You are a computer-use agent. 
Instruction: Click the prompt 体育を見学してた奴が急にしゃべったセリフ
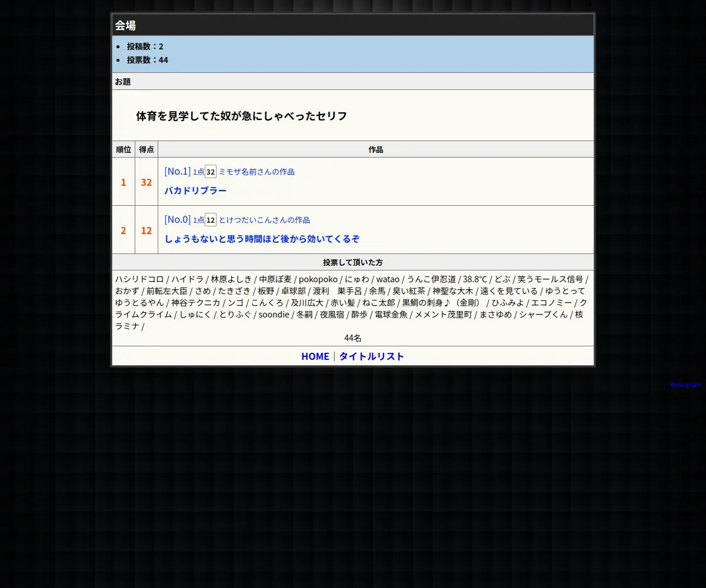[x=241, y=116]
